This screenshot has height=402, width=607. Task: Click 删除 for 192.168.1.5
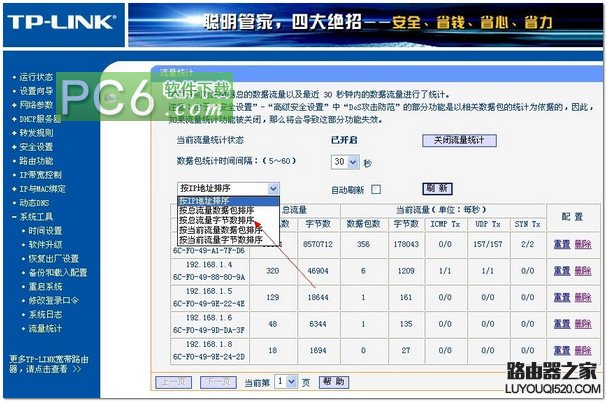pos(583,297)
